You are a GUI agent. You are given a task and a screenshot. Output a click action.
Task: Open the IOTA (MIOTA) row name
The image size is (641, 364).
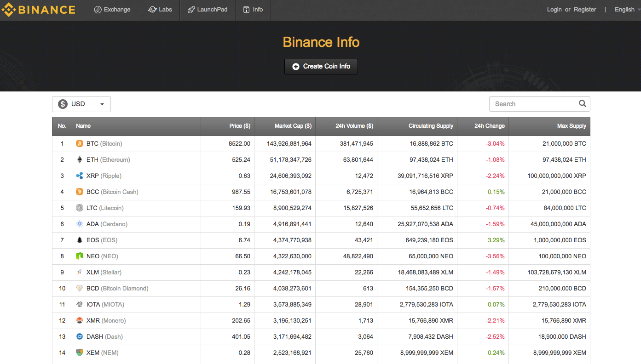point(105,305)
